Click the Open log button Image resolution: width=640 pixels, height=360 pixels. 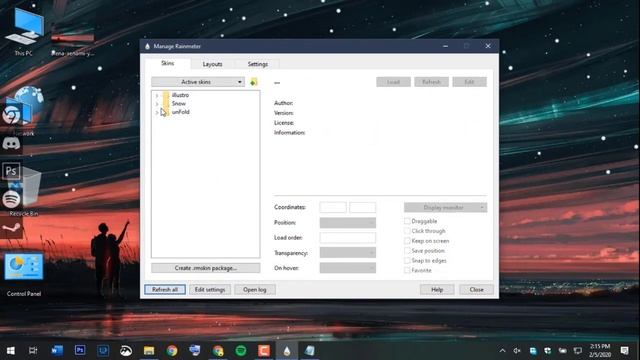(x=255, y=289)
